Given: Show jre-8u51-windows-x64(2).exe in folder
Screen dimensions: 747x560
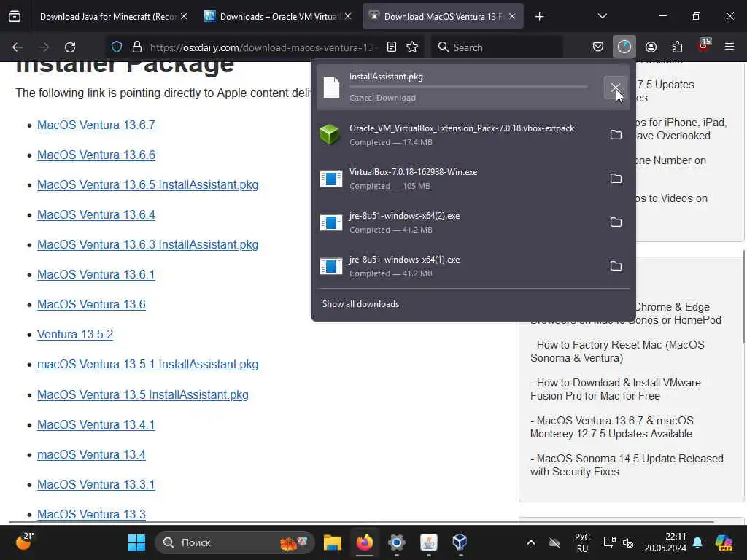Looking at the screenshot, I should click(616, 222).
